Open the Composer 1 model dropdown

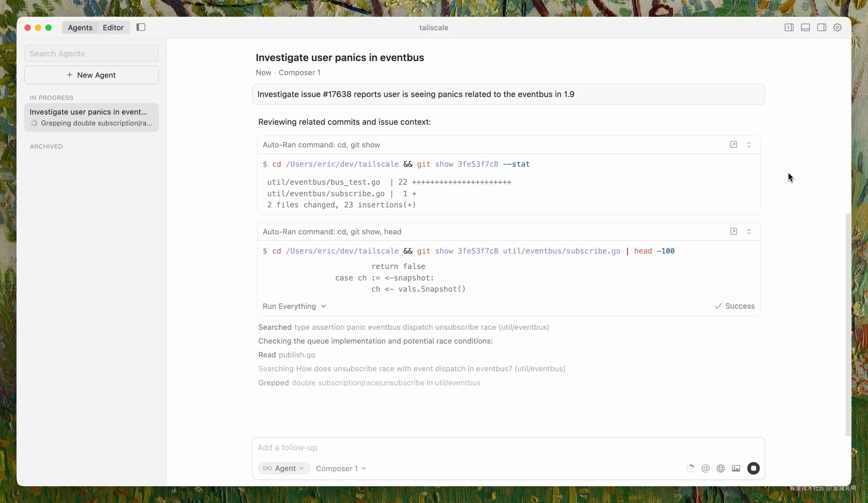tap(341, 468)
